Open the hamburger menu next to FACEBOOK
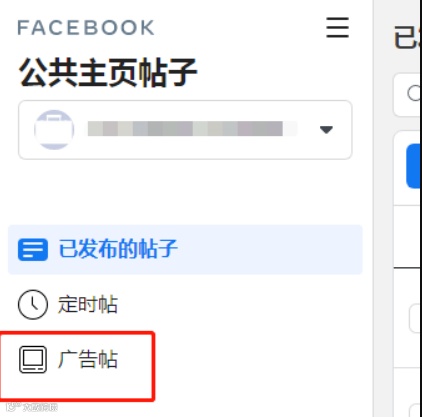 [x=337, y=27]
